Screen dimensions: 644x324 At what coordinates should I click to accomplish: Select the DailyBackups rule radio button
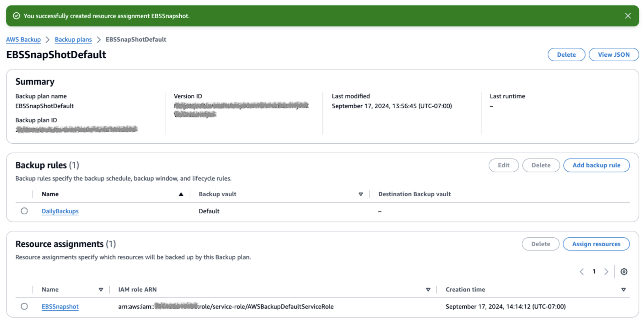[x=24, y=211]
